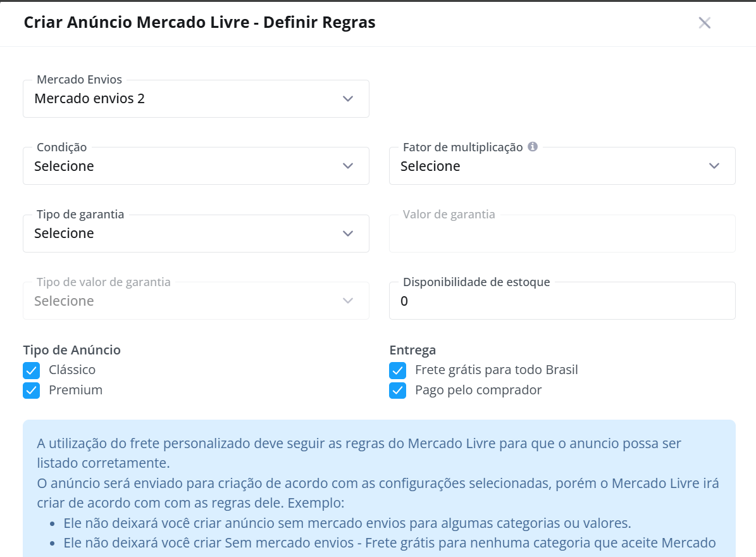Open the Mercado Envios dropdown
The image size is (756, 557).
pyautogui.click(x=195, y=99)
